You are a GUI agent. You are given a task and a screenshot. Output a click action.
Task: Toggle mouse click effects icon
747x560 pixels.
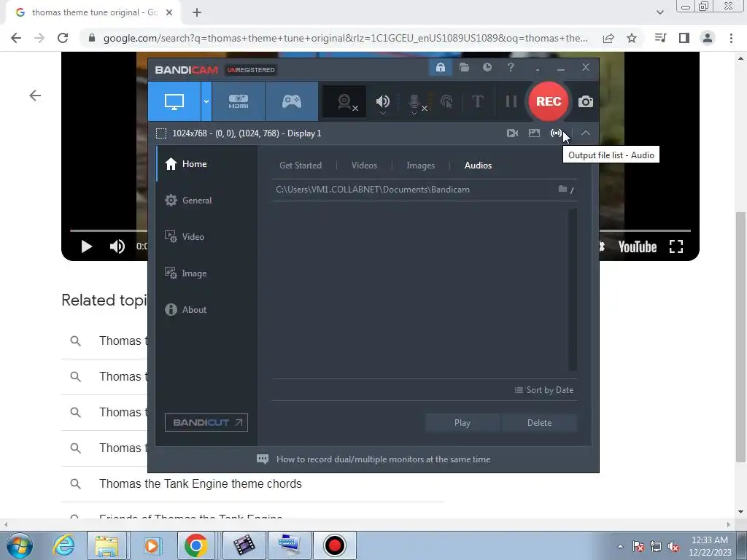[446, 101]
